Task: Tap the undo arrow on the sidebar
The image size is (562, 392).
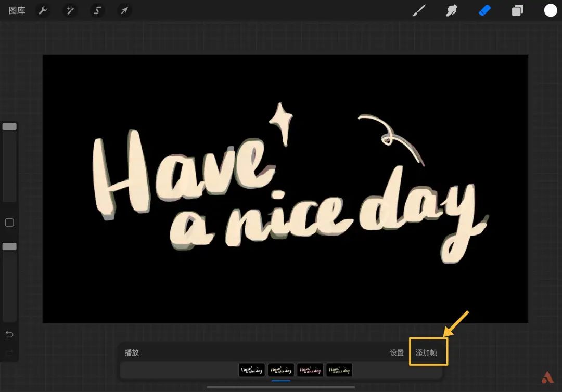Action: 9,334
